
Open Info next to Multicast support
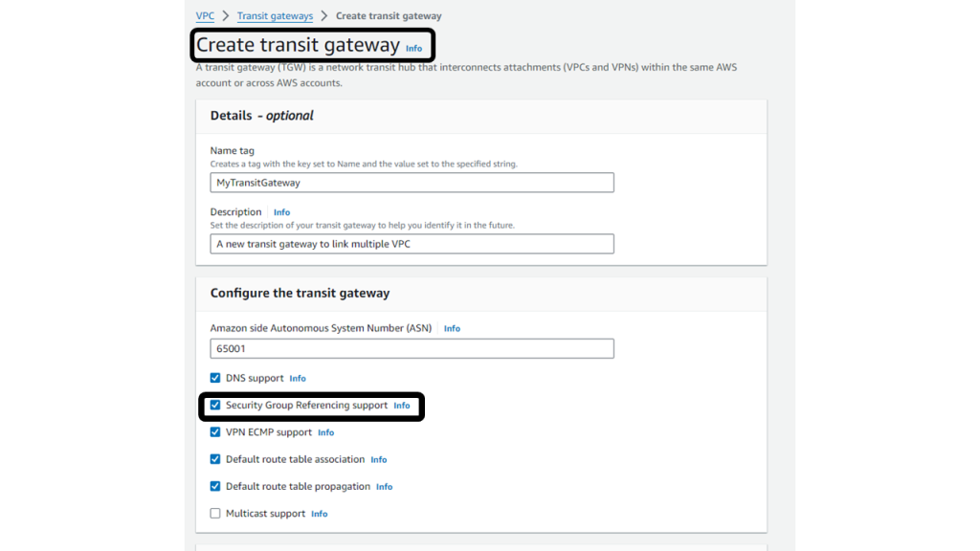(319, 513)
